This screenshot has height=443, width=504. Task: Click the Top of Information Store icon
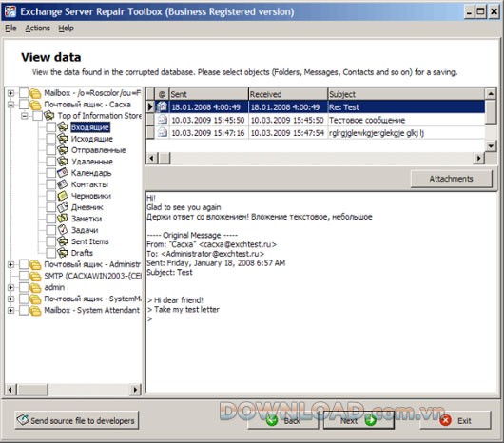click(48, 116)
